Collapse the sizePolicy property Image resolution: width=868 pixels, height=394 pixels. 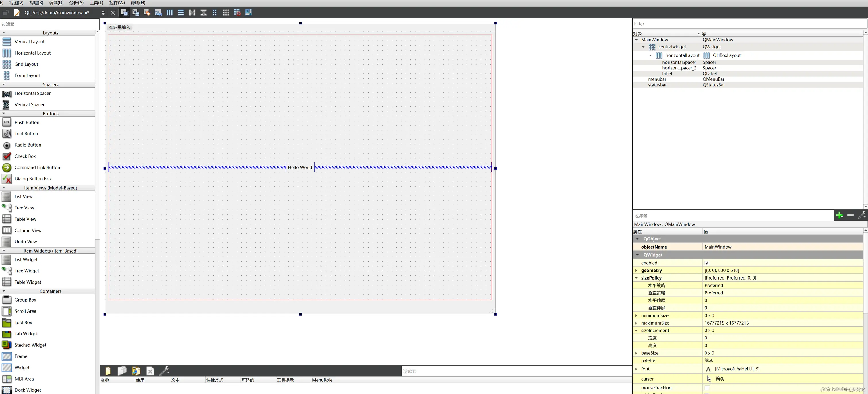coord(636,278)
